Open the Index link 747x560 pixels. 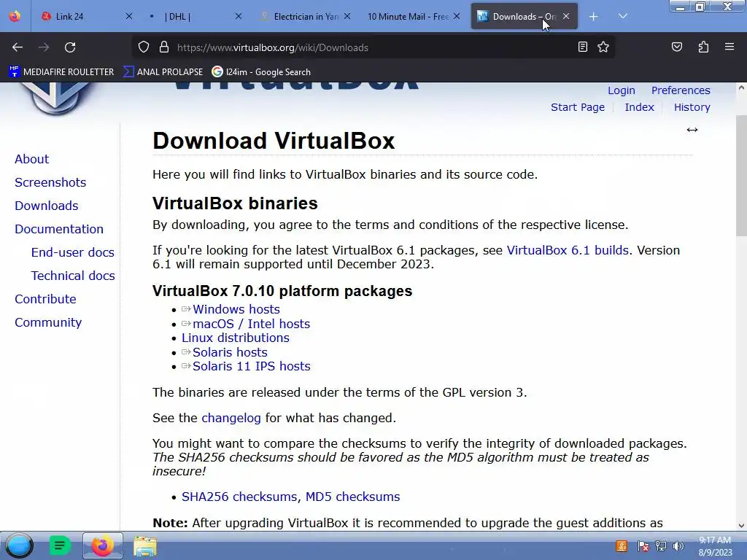pos(639,107)
